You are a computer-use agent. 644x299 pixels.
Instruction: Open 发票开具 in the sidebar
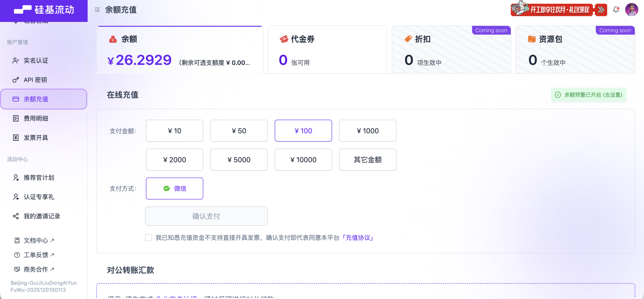(x=36, y=138)
